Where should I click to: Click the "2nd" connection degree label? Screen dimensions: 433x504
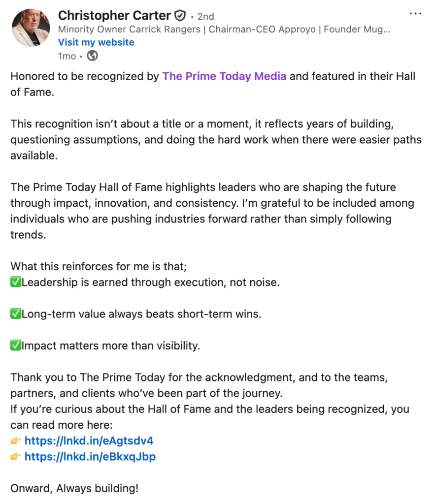pos(205,16)
